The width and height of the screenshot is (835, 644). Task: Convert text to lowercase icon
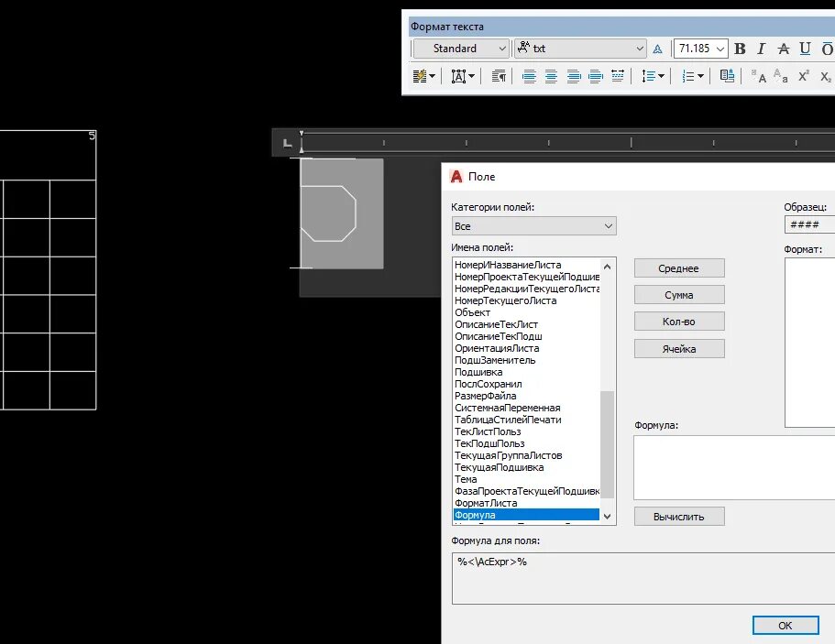(x=781, y=76)
